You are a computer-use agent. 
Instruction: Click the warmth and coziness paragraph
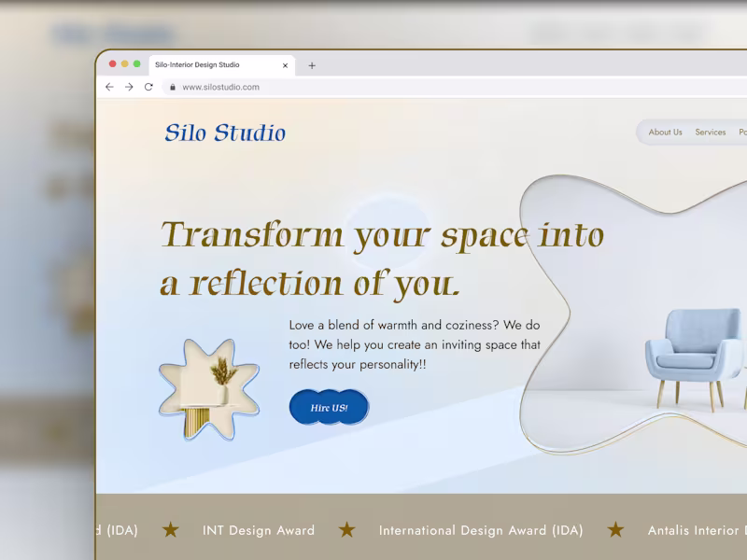coord(415,344)
